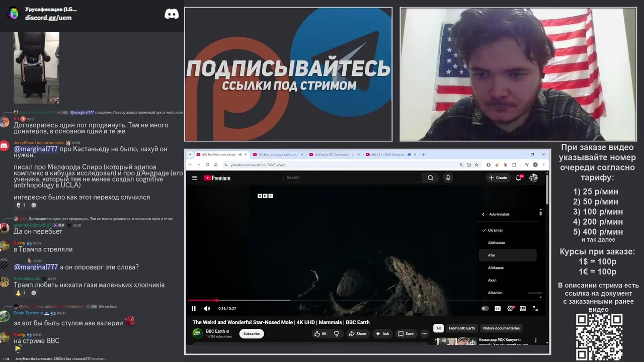Reload the browser page

pyautogui.click(x=207, y=164)
